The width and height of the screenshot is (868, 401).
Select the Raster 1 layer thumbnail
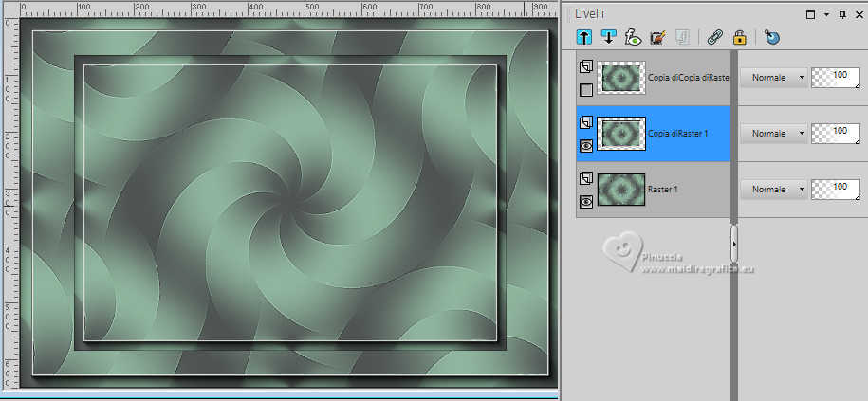621,190
